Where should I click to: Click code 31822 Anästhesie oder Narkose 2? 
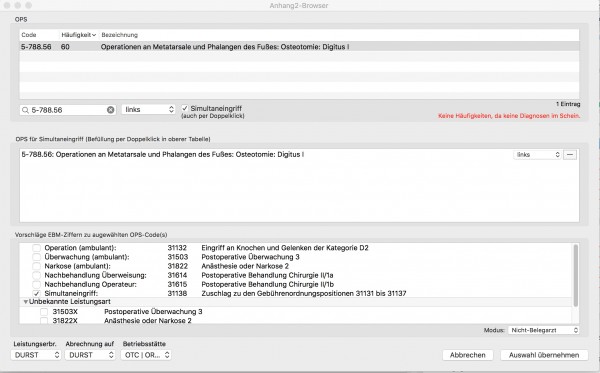click(177, 266)
